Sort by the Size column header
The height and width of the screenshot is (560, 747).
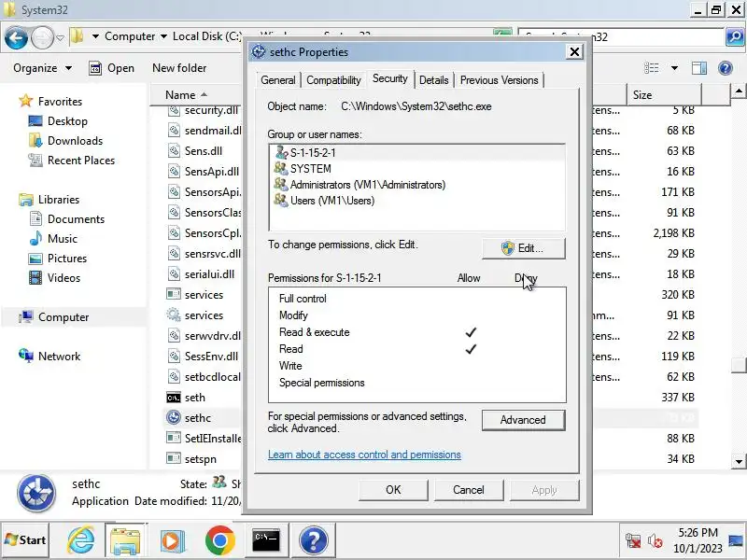(664, 95)
